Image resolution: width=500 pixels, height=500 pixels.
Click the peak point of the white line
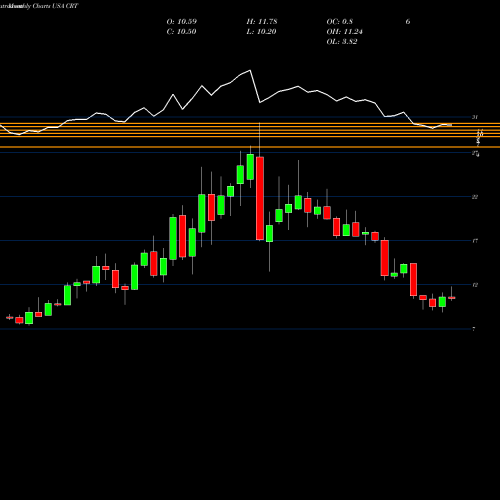[x=250, y=70]
